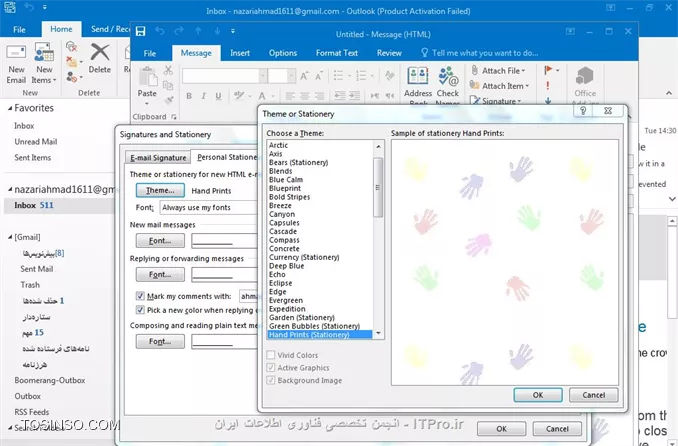Image resolution: width=678 pixels, height=446 pixels.
Task: Toggle Pick a new color when replying
Action: (140, 310)
